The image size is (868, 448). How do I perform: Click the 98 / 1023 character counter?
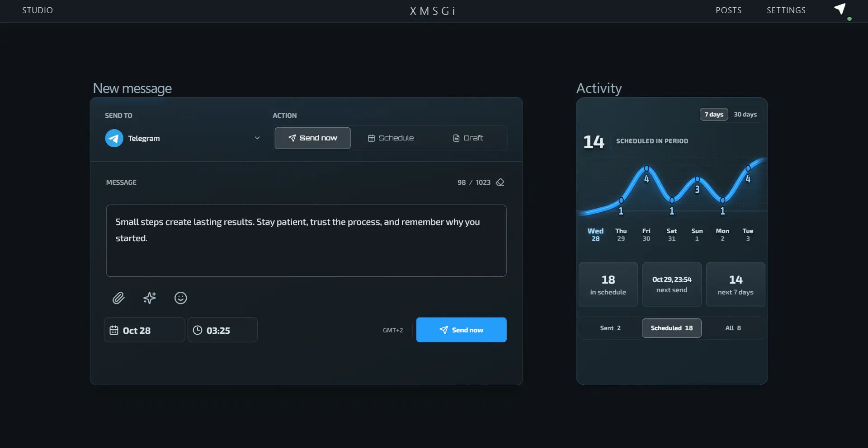pos(474,182)
